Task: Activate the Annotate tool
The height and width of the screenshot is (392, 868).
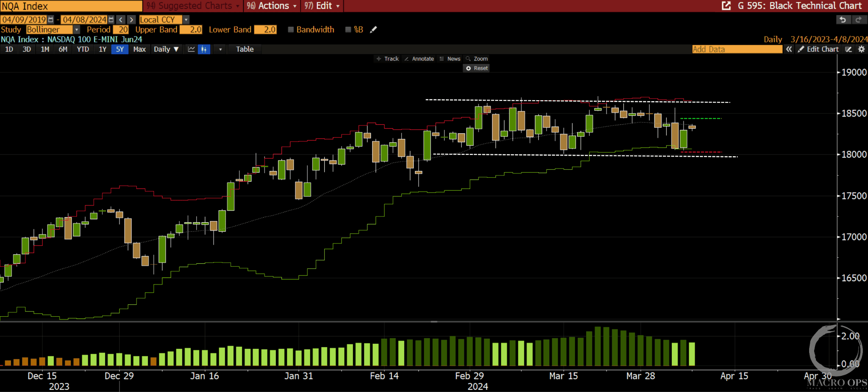Action: pyautogui.click(x=419, y=59)
